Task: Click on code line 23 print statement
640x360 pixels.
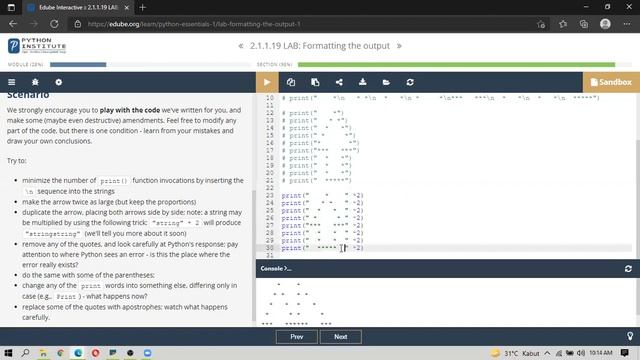Action: [322, 196]
